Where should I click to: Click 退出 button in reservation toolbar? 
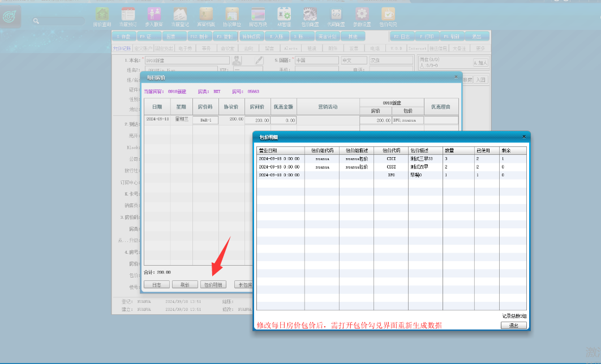tap(476, 36)
